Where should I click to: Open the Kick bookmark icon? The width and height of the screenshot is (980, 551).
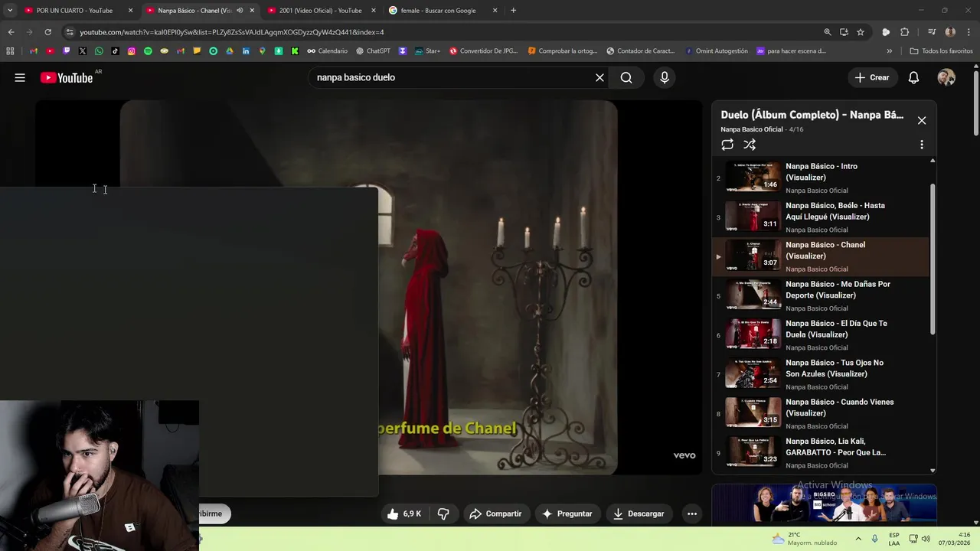click(x=295, y=51)
